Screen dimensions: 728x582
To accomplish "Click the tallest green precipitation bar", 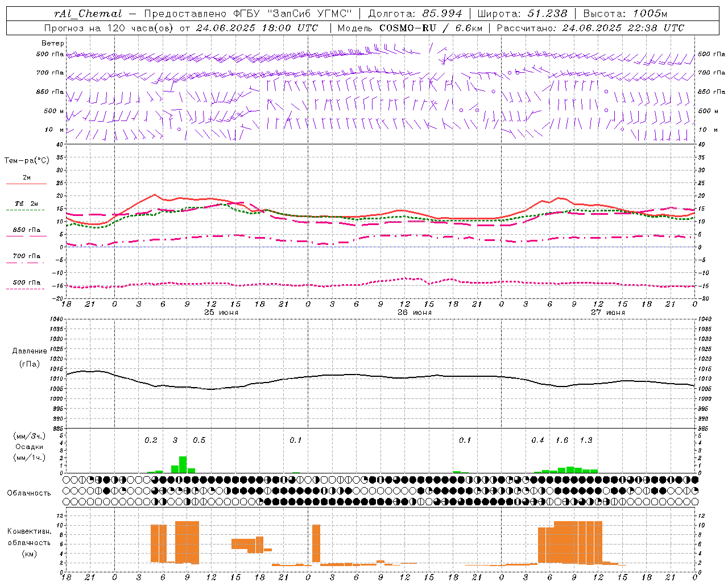I will pyautogui.click(x=183, y=464).
